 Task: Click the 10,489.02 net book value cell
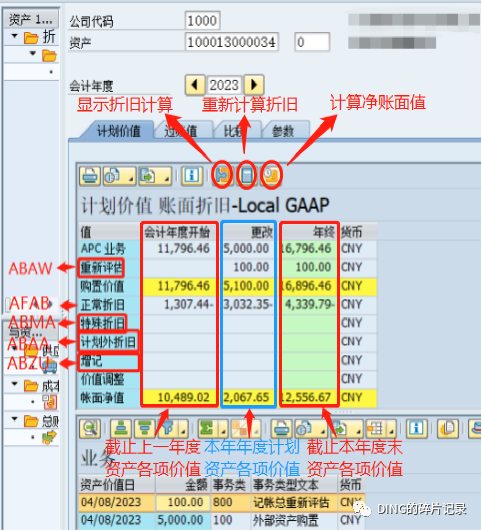179,398
